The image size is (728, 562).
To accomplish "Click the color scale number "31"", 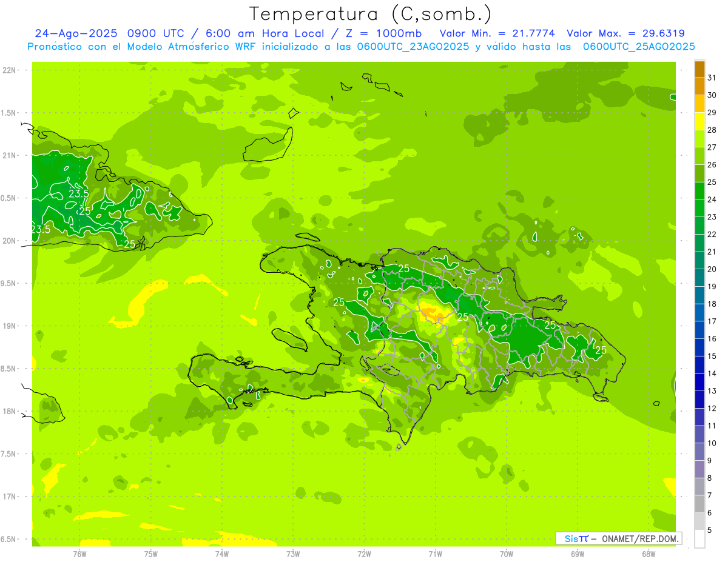I will tap(712, 78).
